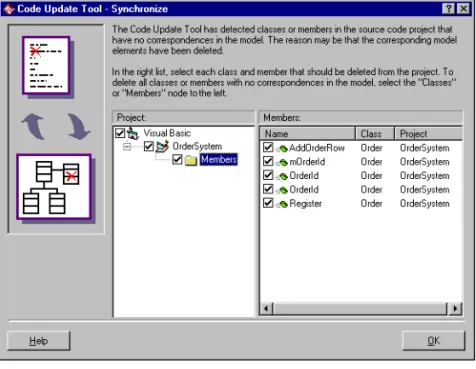Viewport: 476px width, 369px height.
Task: Collapse the OrderSystem tree node
Action: [127, 146]
